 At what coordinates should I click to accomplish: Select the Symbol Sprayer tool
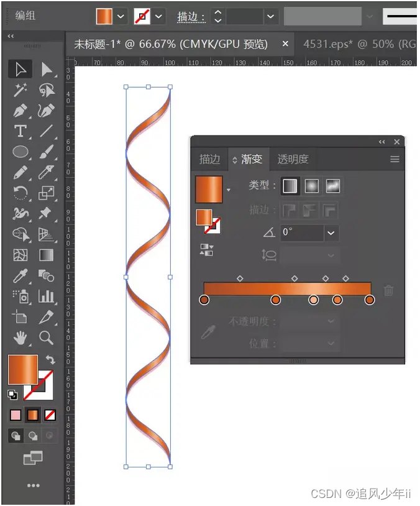(x=21, y=296)
